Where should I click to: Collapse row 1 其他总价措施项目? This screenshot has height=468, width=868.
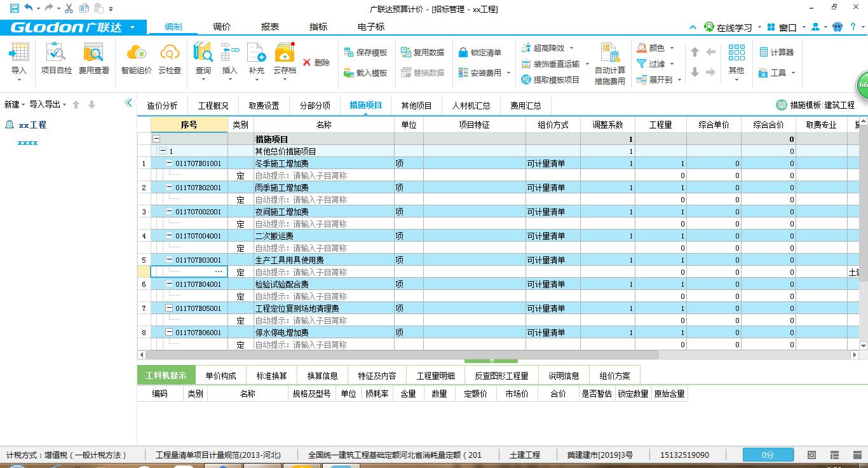point(163,151)
